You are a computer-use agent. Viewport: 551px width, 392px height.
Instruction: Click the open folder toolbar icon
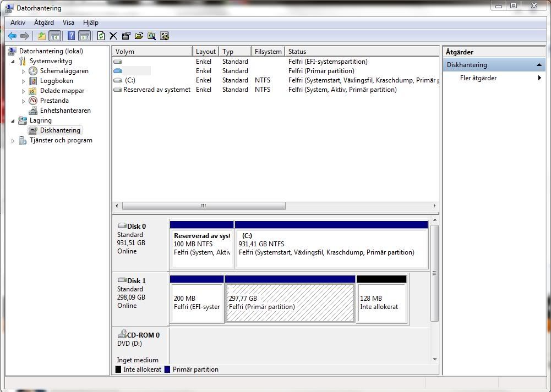pos(139,36)
